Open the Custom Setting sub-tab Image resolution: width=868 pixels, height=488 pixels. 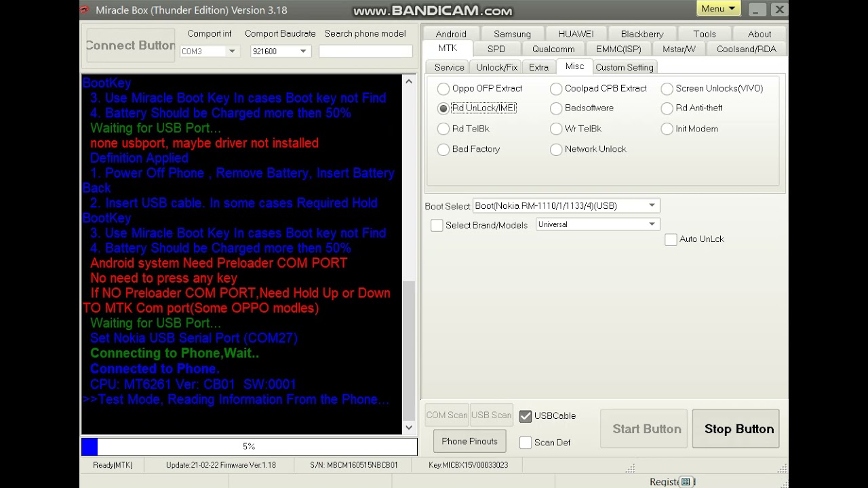tap(625, 67)
